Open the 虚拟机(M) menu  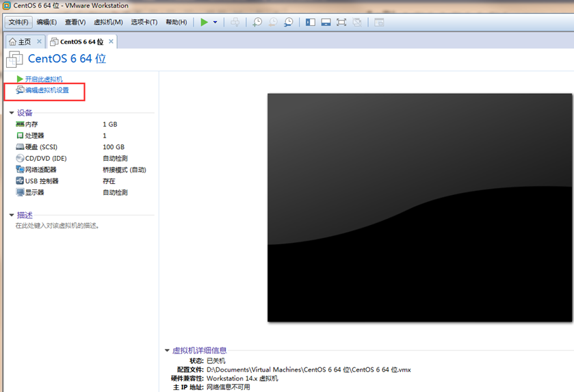108,23
